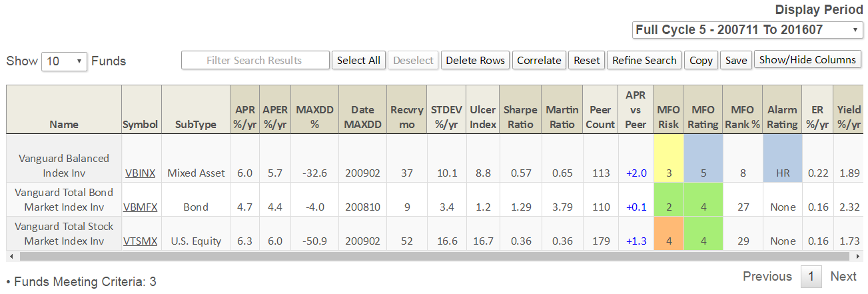Click the Delete Rows button
Image resolution: width=868 pixels, height=294 pixels.
[475, 60]
